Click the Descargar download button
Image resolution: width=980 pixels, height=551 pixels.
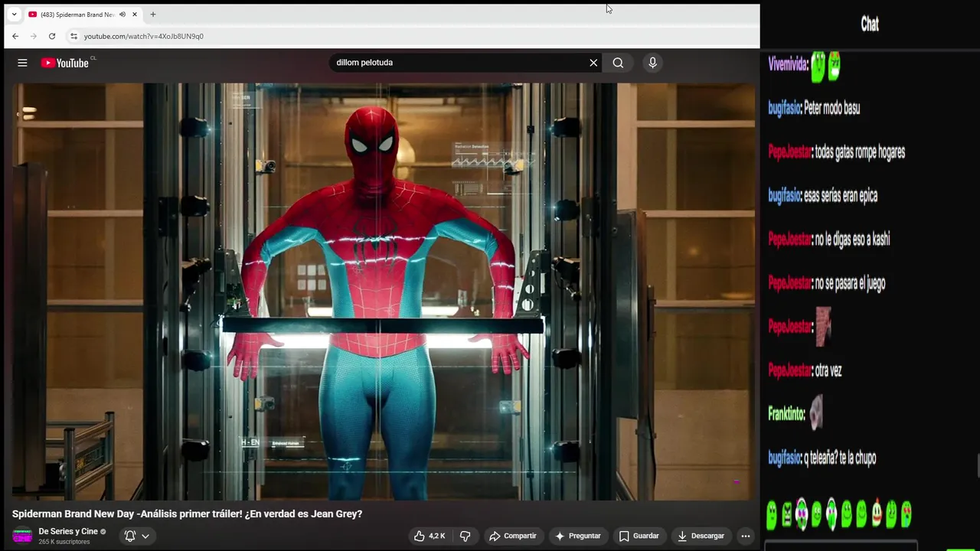pos(701,536)
